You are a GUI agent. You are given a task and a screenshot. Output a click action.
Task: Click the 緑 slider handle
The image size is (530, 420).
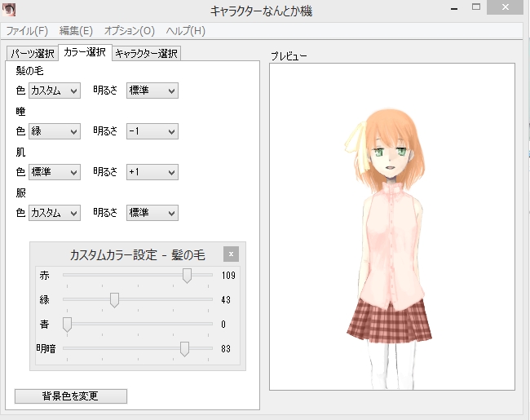pyautogui.click(x=114, y=300)
